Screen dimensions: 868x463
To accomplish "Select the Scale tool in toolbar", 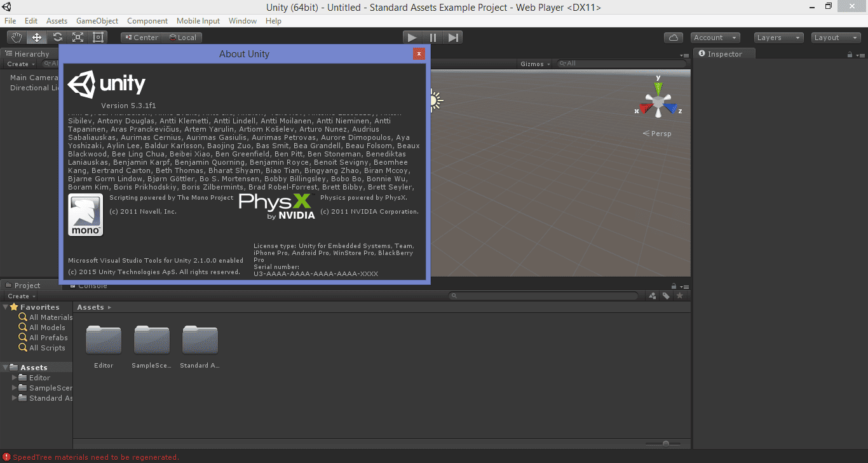I will point(78,38).
